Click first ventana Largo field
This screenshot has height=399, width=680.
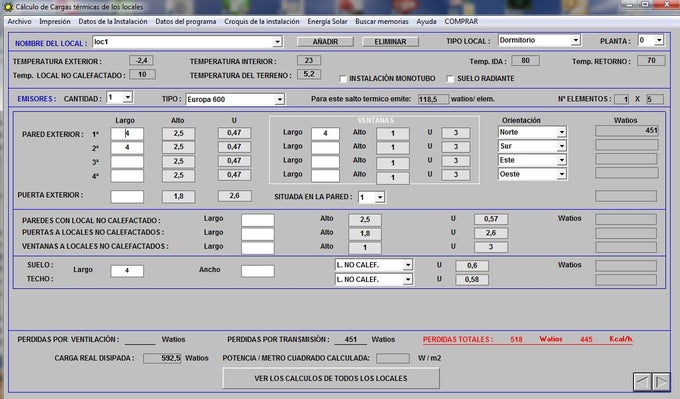[325, 134]
